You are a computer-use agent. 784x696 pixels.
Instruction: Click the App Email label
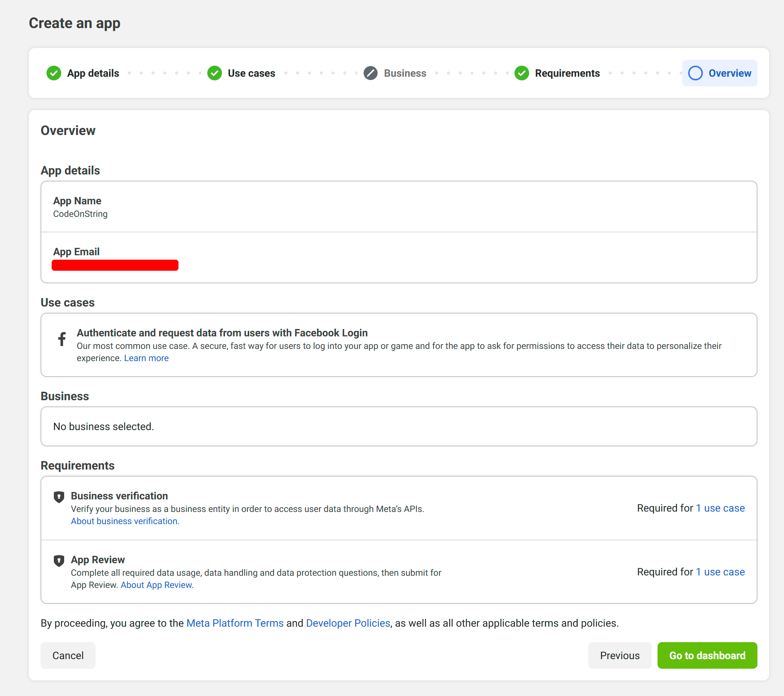(76, 252)
